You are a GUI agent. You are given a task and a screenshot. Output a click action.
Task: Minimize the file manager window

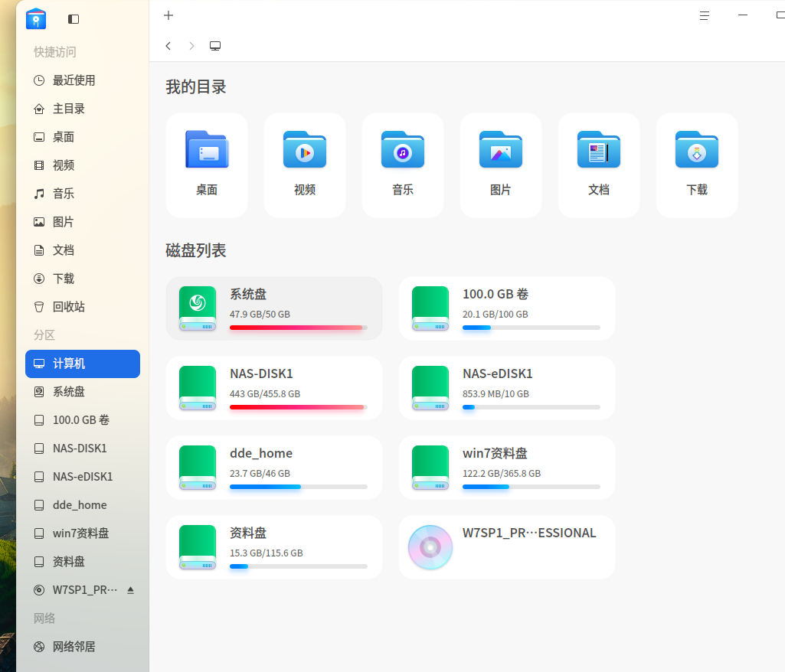[743, 15]
